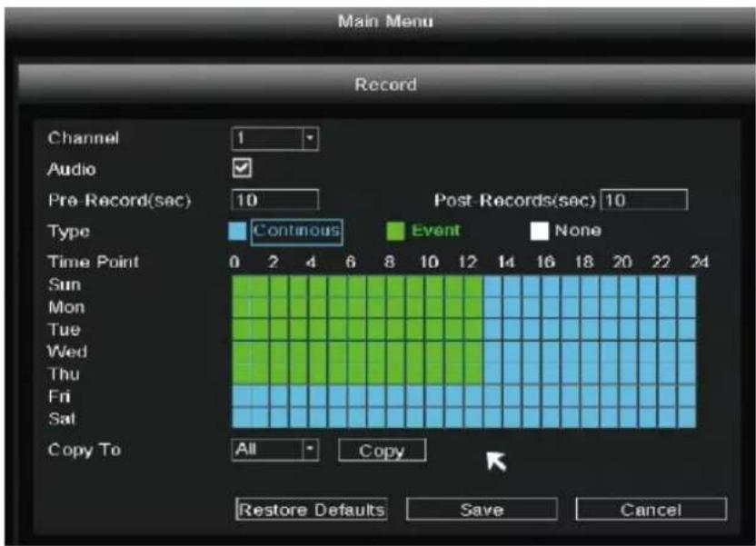
Task: Open the Channel dropdown showing 1
Action: coord(274,139)
